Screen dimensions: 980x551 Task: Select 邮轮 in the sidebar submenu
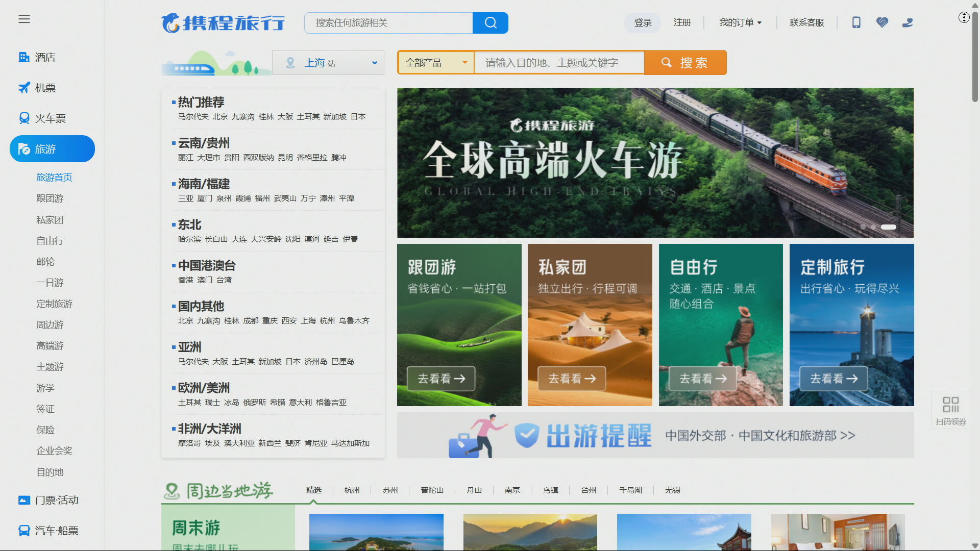click(45, 261)
